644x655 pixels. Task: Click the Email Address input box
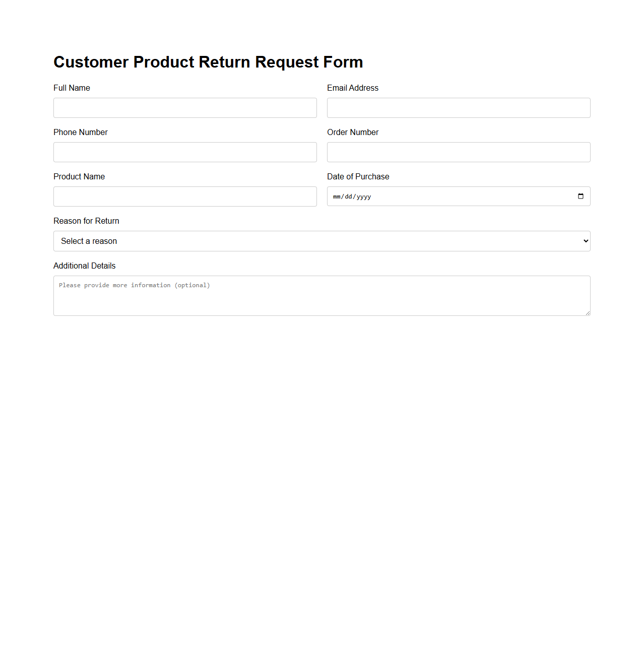(458, 107)
